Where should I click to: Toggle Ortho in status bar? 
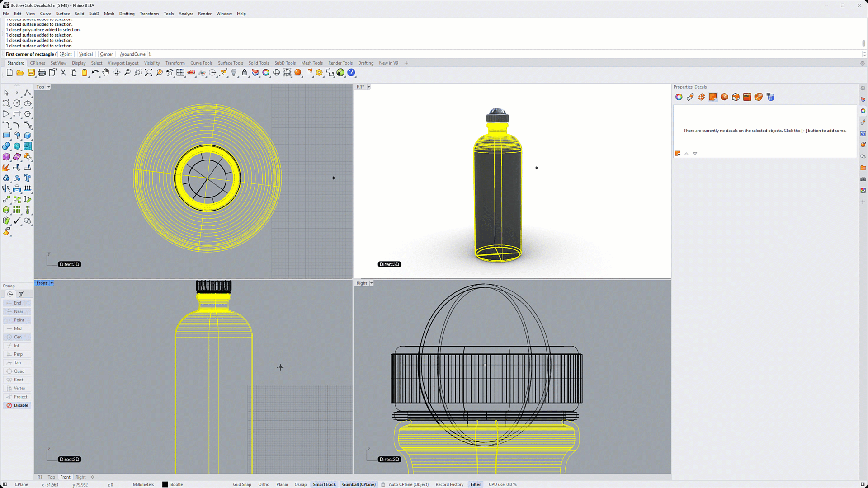(x=264, y=484)
